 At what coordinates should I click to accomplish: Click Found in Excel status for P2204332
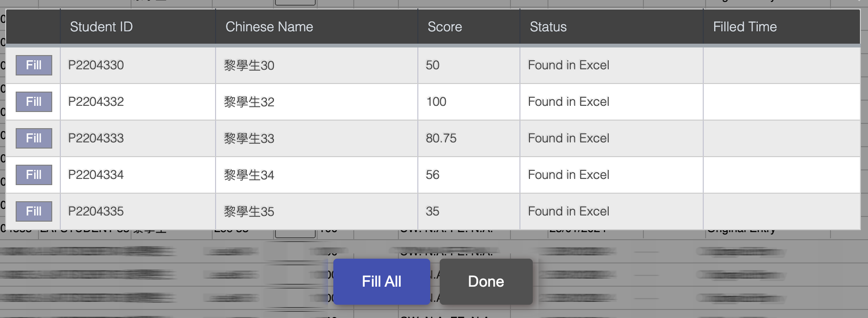(568, 102)
